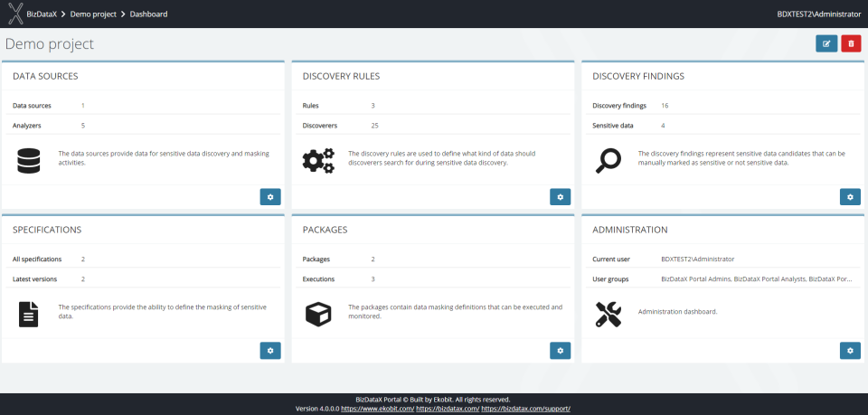Click the gears icon in Discovery Rules
The height and width of the screenshot is (415, 868).
pos(318,160)
